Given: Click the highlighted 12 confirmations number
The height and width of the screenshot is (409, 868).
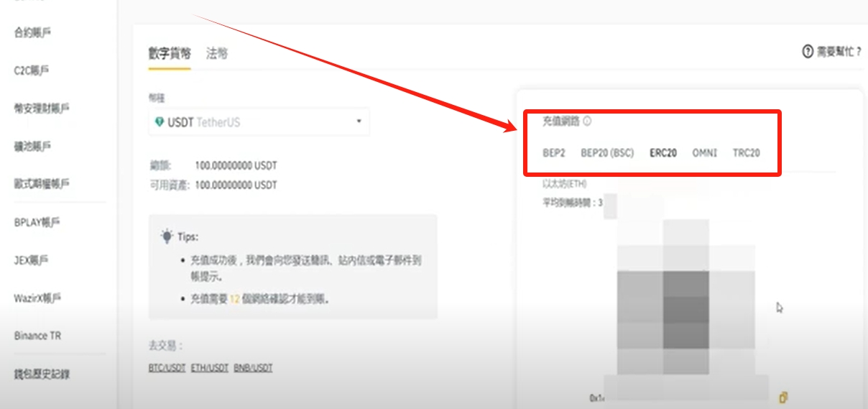Looking at the screenshot, I should click(x=234, y=298).
